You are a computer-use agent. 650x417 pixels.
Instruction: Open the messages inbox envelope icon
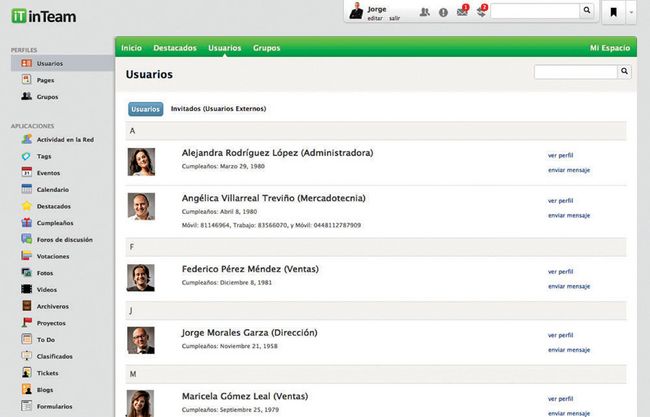(x=463, y=11)
